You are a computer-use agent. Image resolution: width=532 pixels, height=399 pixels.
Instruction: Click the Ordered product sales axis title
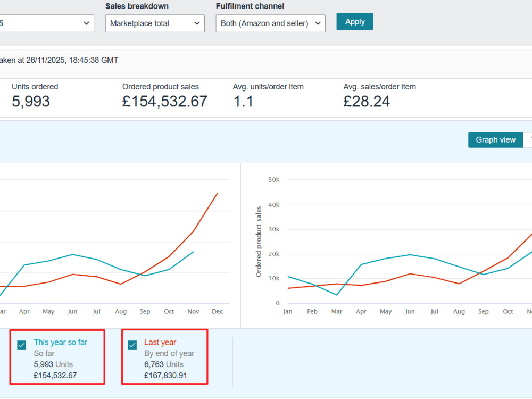coord(259,242)
